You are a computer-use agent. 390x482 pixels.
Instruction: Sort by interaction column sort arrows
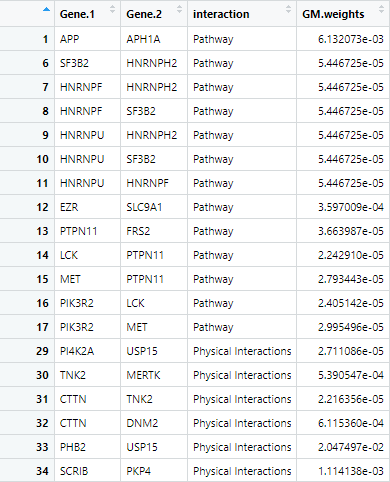point(288,9)
